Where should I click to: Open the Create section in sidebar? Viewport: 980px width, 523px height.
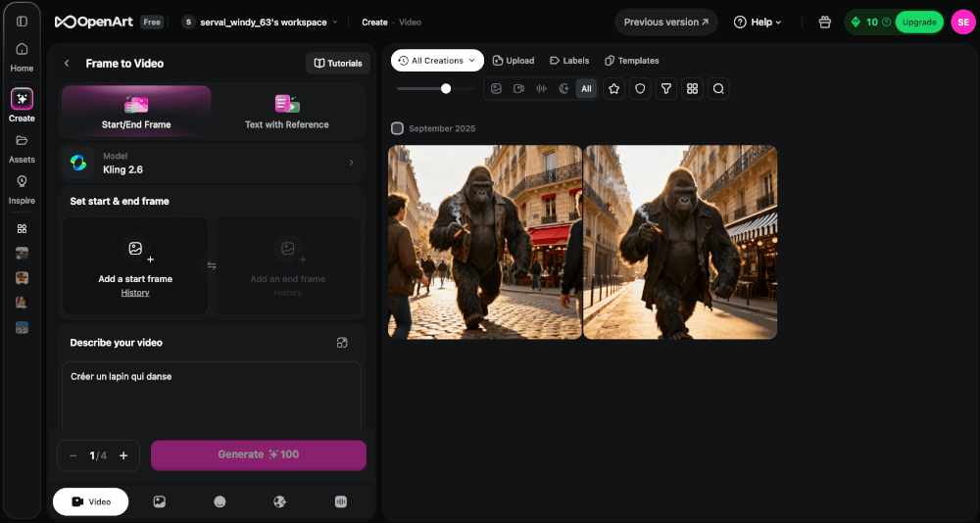tap(22, 106)
